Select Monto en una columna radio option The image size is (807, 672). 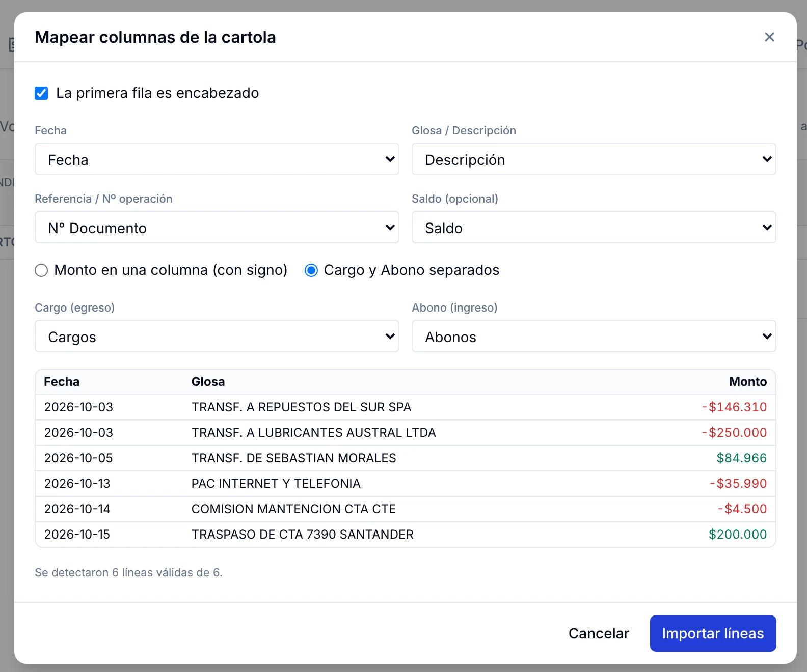pyautogui.click(x=41, y=270)
